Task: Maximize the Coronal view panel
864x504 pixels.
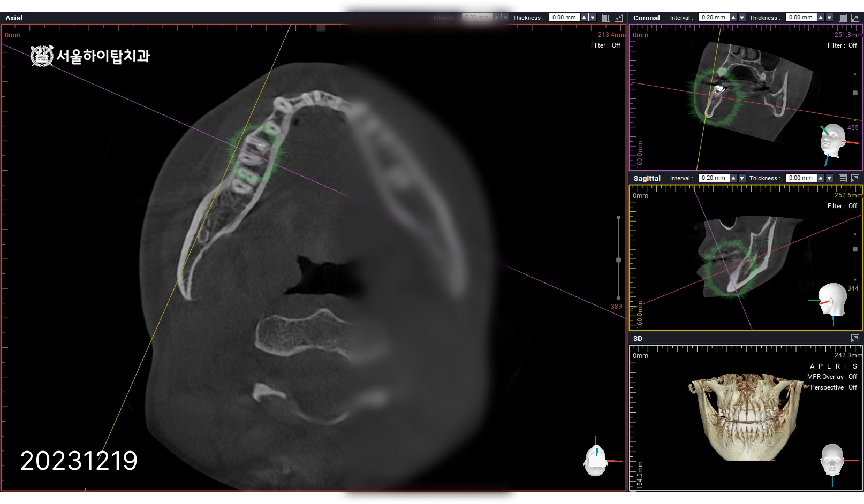Action: tap(855, 18)
